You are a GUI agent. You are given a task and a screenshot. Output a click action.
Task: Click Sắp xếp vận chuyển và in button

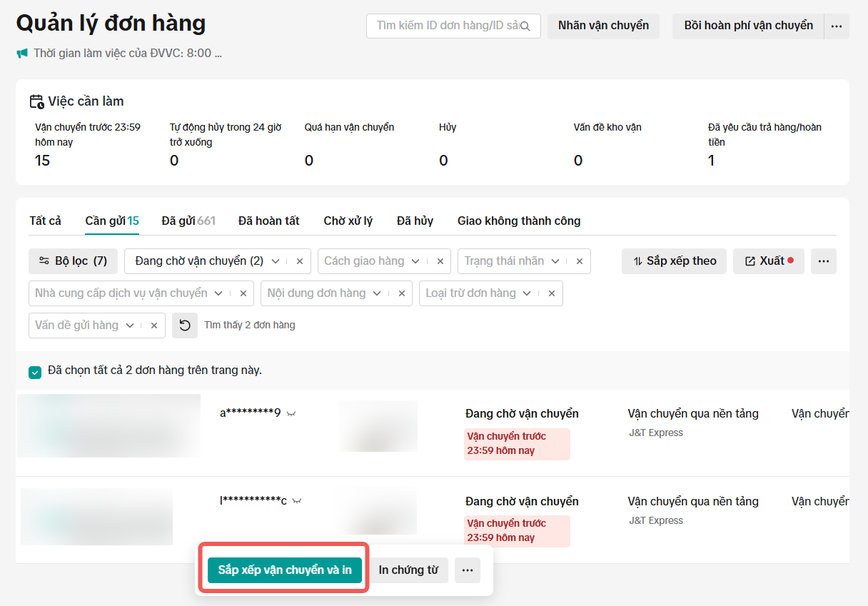(x=285, y=570)
